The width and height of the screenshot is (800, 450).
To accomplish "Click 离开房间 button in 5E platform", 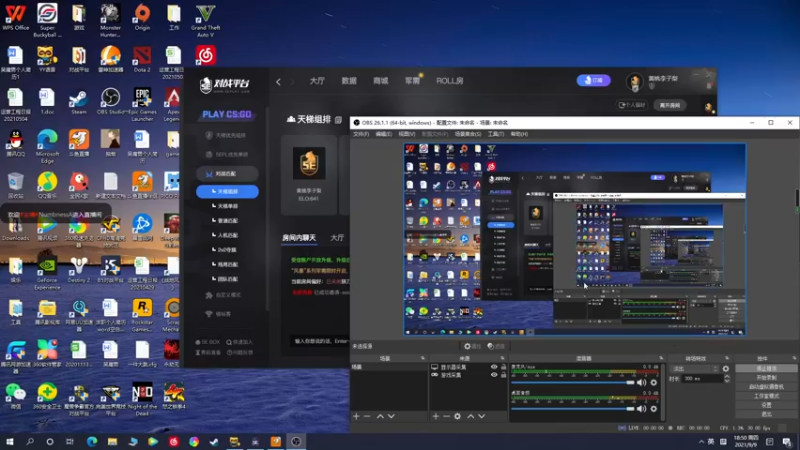I will (670, 105).
